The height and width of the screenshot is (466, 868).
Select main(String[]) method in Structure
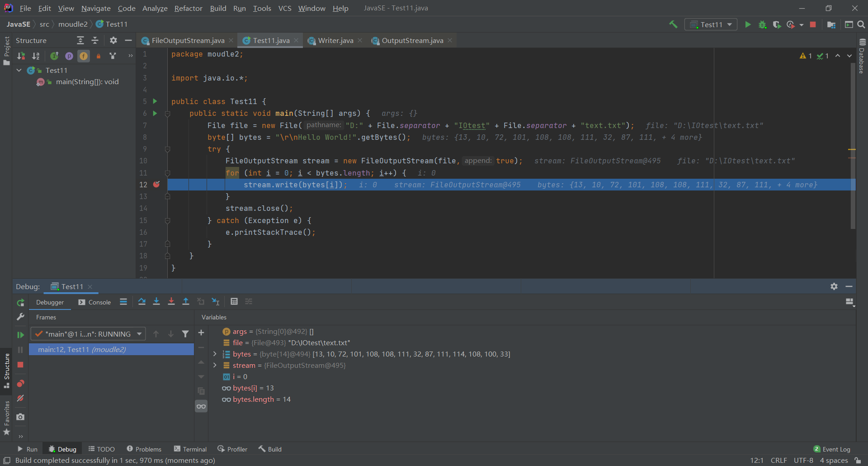click(x=87, y=82)
